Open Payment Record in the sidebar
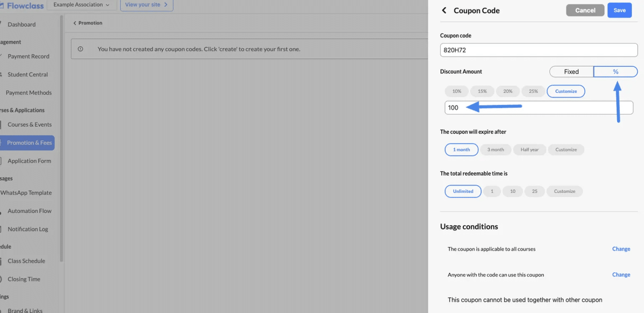Screen dimensions: 644x313 pyautogui.click(x=28, y=56)
